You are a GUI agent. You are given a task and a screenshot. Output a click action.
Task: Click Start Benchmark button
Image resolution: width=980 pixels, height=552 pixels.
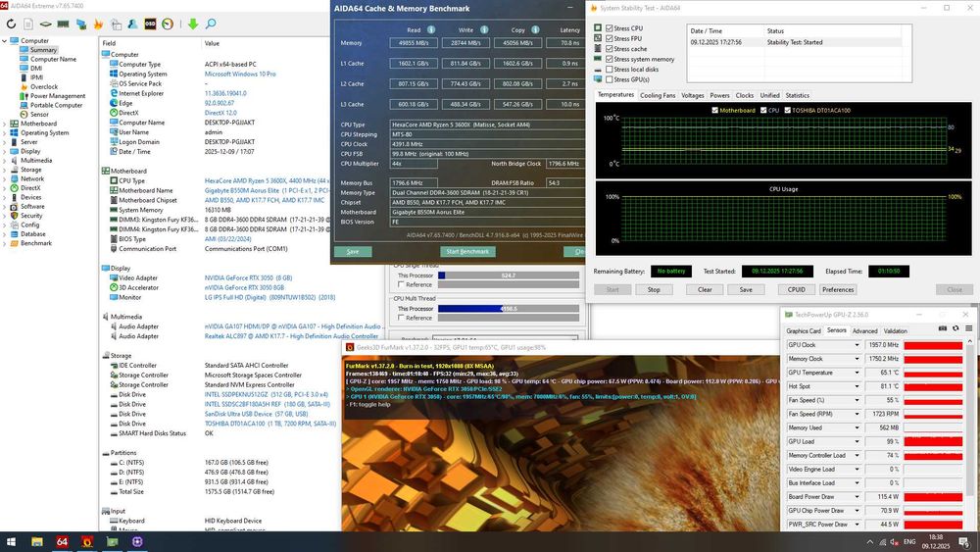click(467, 251)
